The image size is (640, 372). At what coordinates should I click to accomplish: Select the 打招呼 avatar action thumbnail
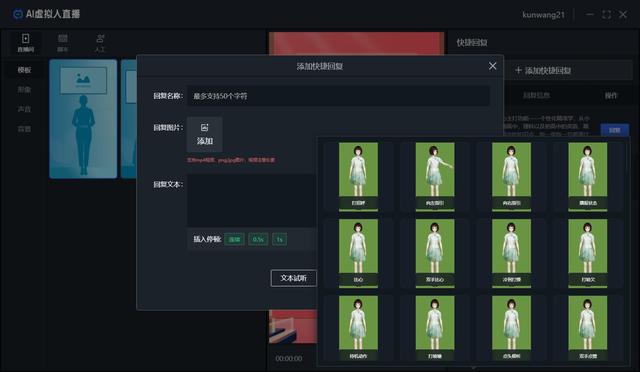[x=358, y=176]
